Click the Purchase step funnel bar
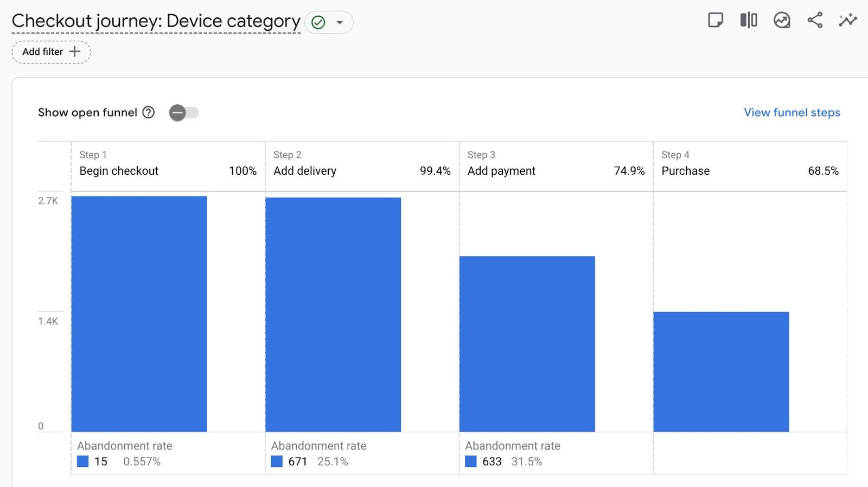Image resolution: width=868 pixels, height=487 pixels. (720, 372)
